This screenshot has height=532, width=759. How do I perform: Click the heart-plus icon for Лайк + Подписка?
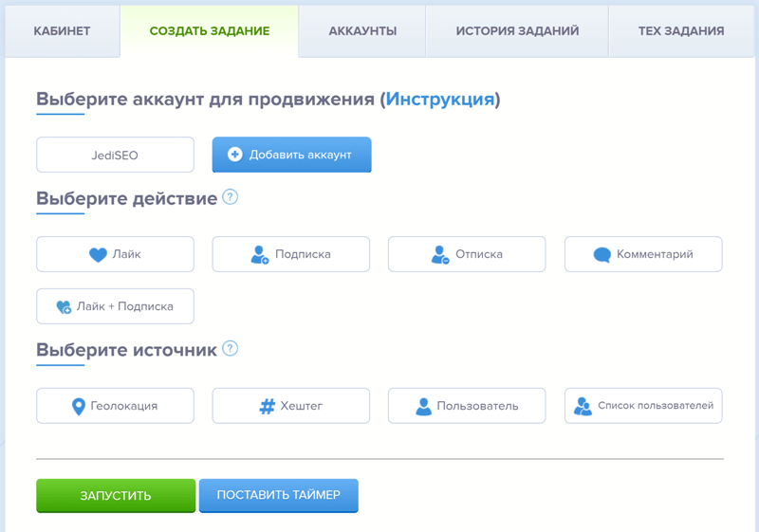[x=64, y=306]
